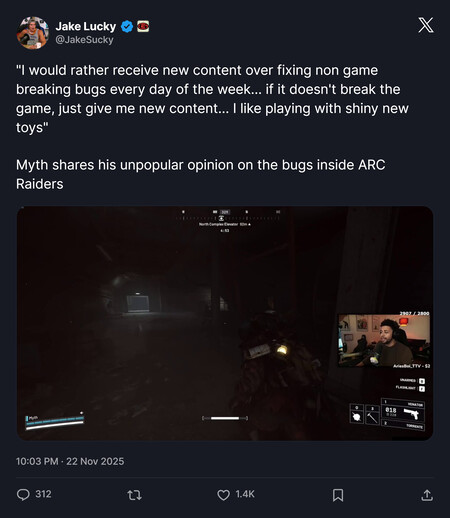Click the 312 replies count
Image resolution: width=450 pixels, height=518 pixels.
coord(43,494)
